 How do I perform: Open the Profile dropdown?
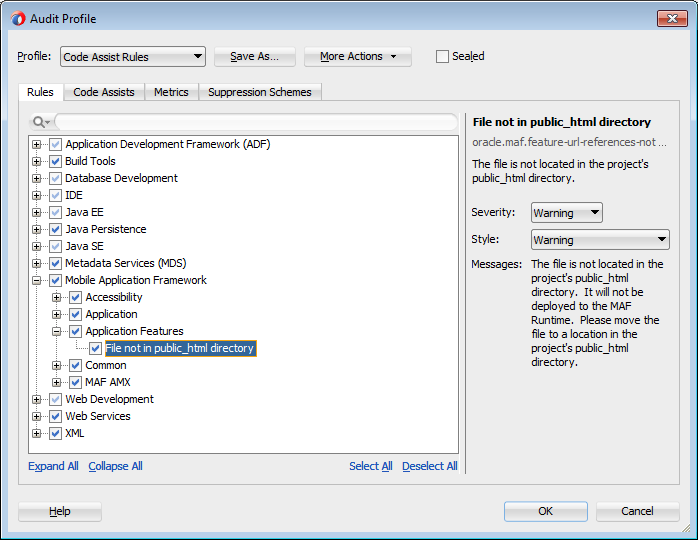pyautogui.click(x=133, y=57)
